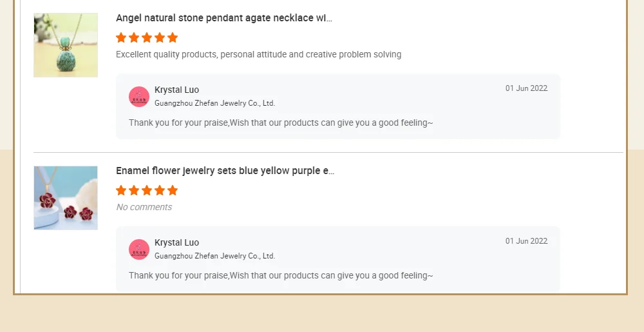The width and height of the screenshot is (644, 332).
Task: Click the third star of the agate necklace rating
Action: point(147,37)
